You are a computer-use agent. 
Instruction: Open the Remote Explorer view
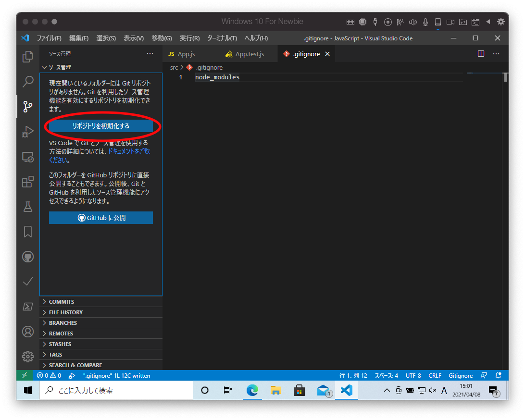point(28,157)
